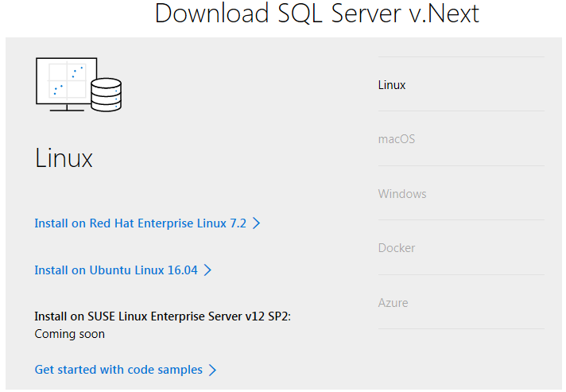Switch to the Windows tab
Screen dimensions: 566x392
(x=461, y=193)
